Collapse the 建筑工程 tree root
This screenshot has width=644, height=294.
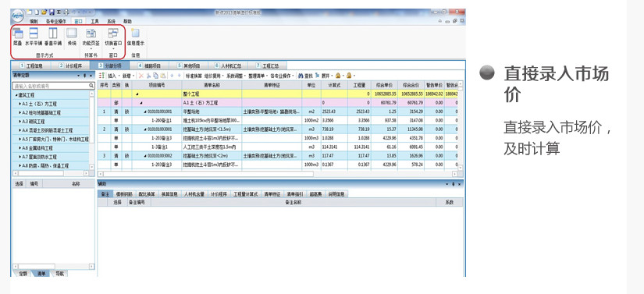pyautogui.click(x=16, y=95)
